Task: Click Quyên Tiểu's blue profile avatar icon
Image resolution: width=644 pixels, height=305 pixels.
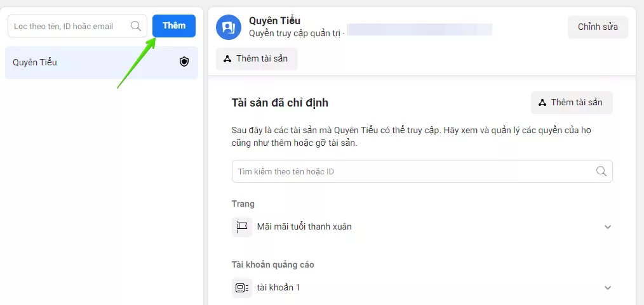Action: point(228,27)
